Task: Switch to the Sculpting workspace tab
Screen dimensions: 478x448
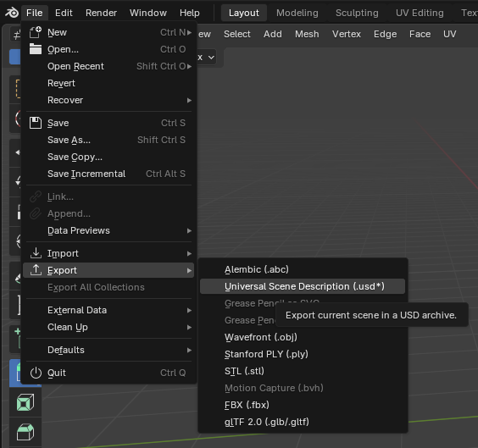Action: (x=357, y=13)
